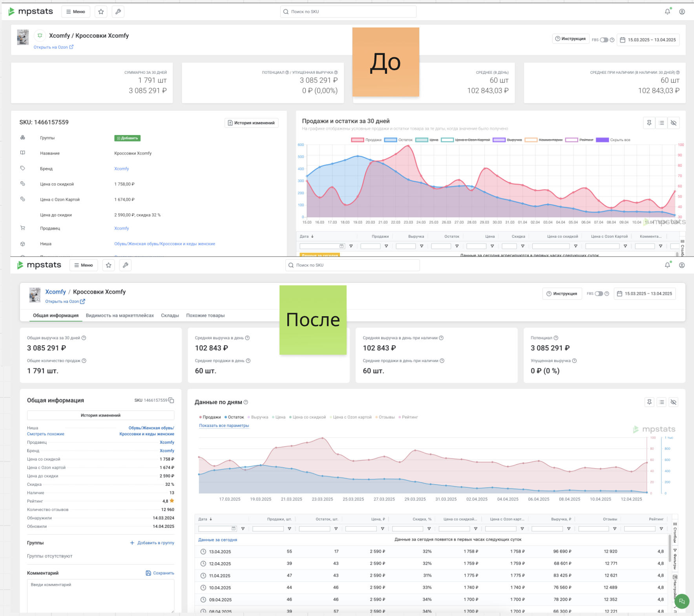Pin the 'Продажи и остатки за 30 дней' chart
The height and width of the screenshot is (616, 694).
click(x=649, y=123)
